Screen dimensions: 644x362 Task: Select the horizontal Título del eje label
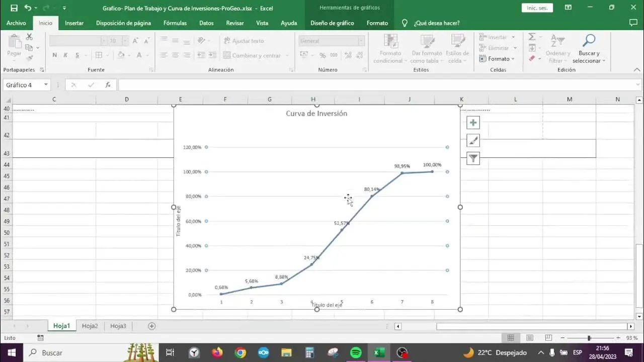(327, 305)
